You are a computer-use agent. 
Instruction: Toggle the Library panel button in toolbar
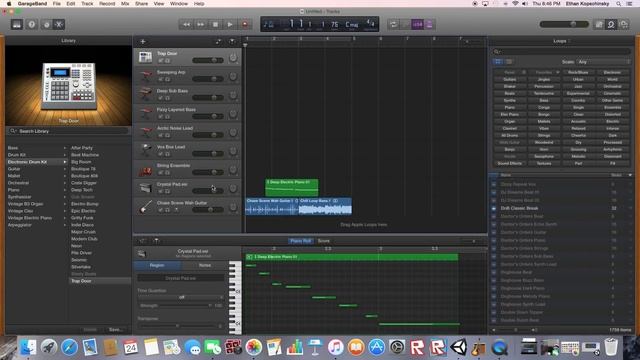coord(16,24)
